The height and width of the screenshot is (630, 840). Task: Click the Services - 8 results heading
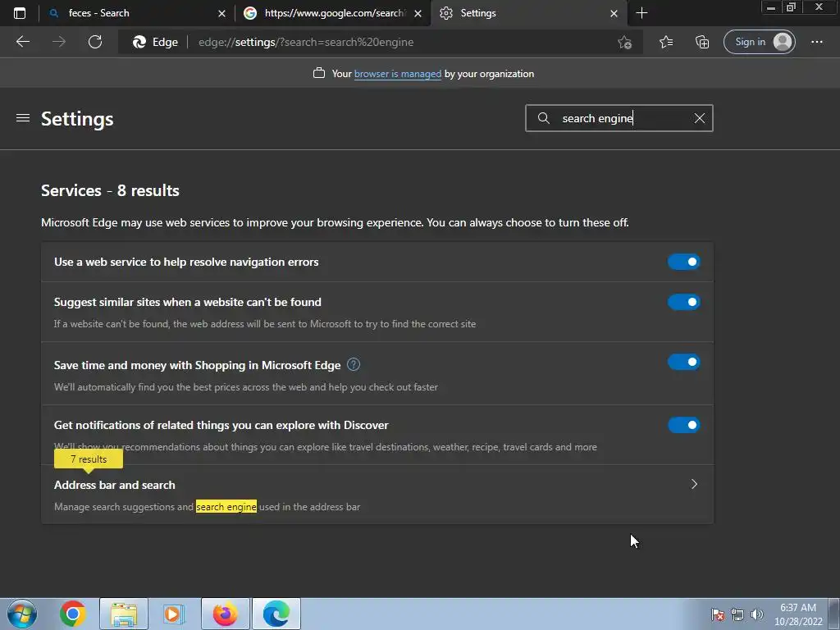(x=111, y=190)
